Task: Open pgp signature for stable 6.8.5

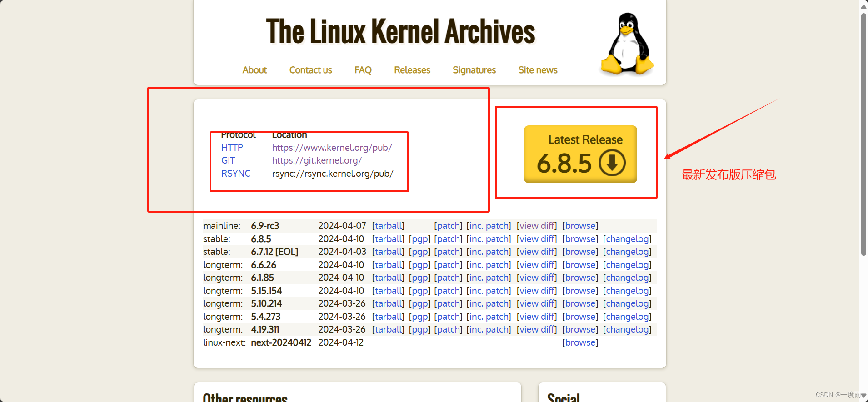Action: (419, 239)
